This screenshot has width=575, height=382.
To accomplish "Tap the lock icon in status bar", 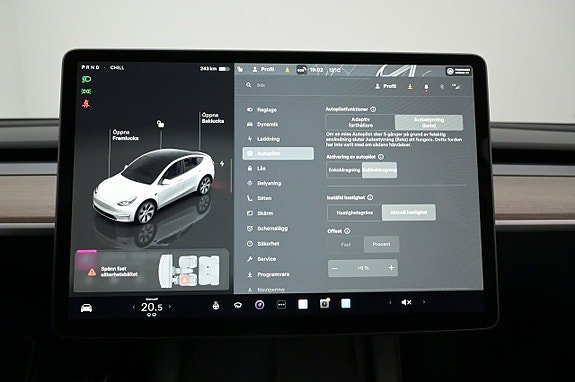I will click(240, 69).
